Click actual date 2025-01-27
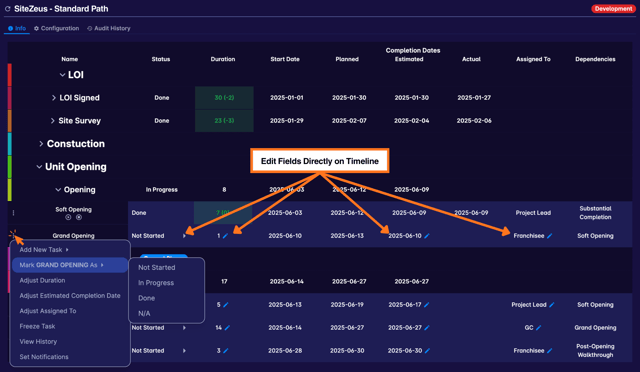Screen dimensions: 640x372 click(474, 98)
